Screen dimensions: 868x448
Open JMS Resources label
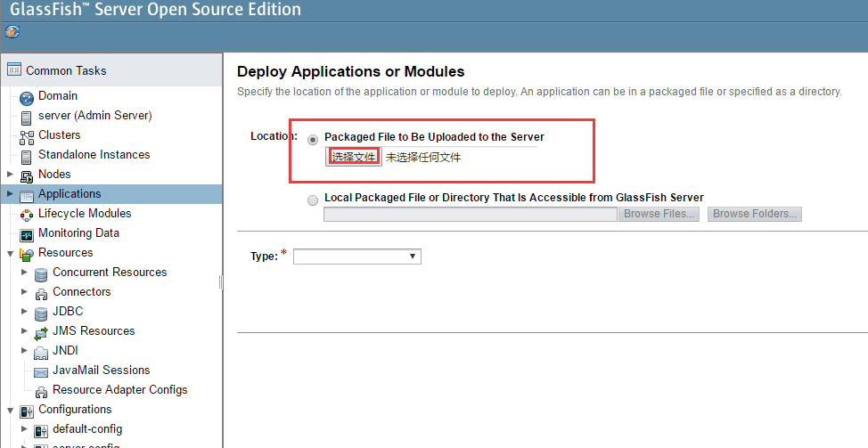pos(94,330)
